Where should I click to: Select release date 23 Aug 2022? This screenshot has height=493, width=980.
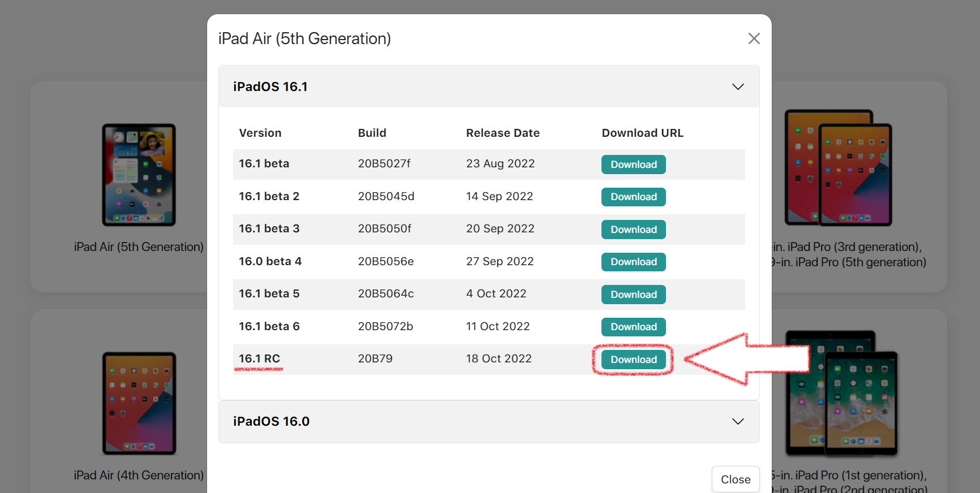coord(500,163)
